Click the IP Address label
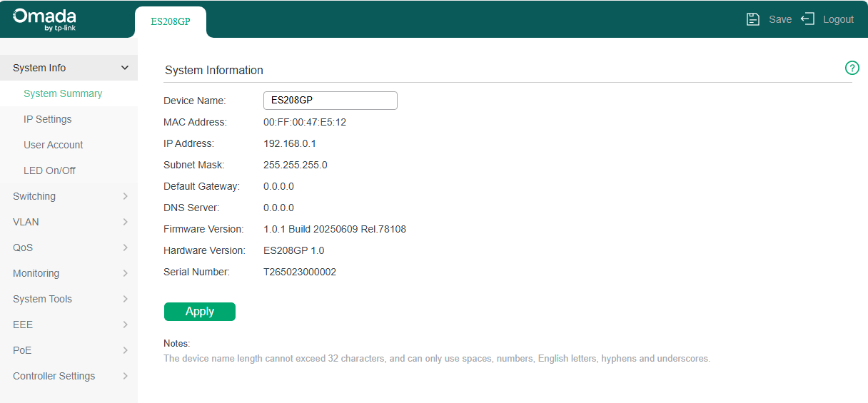The height and width of the screenshot is (403, 868). [x=188, y=143]
